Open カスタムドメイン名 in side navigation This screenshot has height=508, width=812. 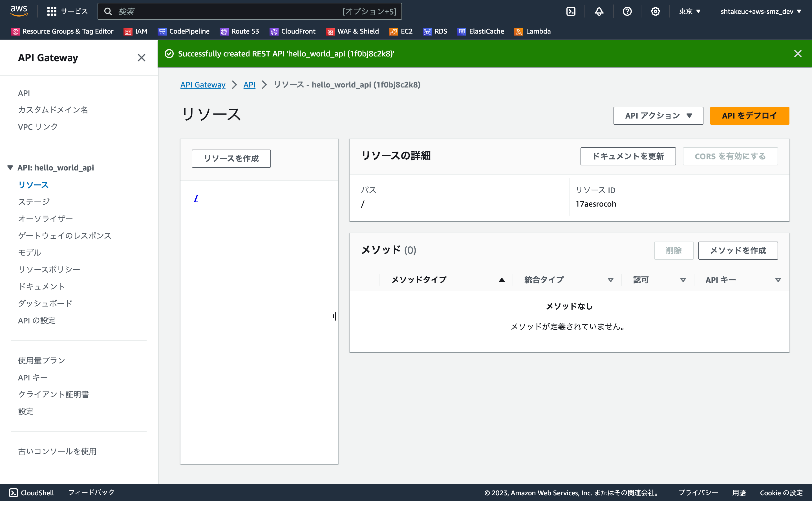tap(53, 110)
